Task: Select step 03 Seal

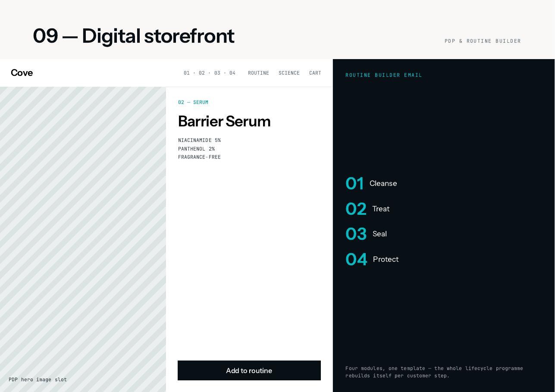Action: 366,234
